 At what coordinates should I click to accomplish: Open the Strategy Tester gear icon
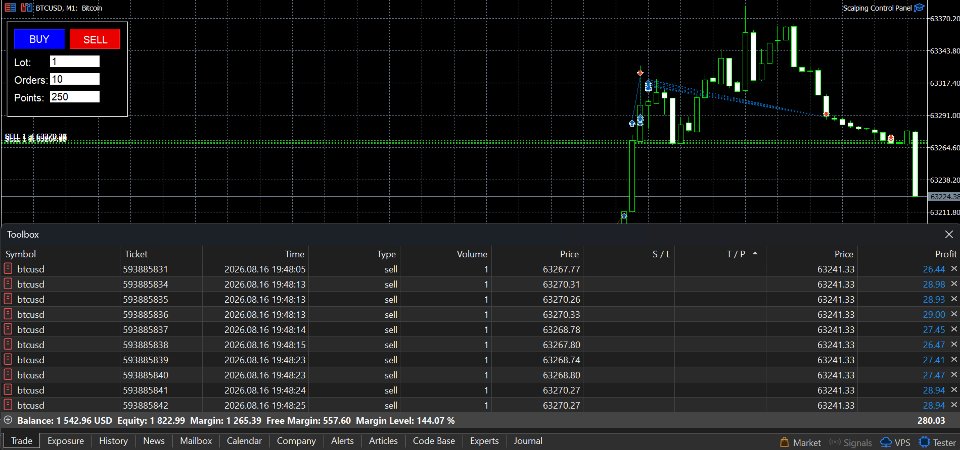(924, 442)
